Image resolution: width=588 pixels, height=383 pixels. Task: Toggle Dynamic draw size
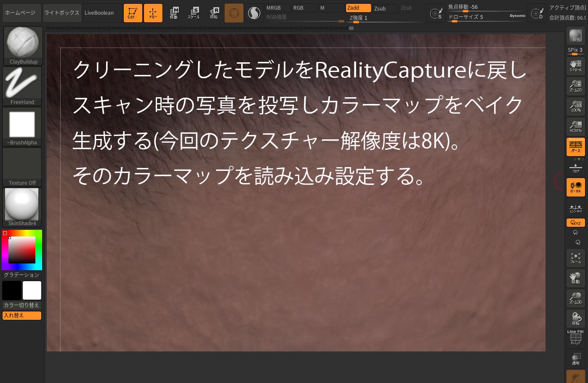[x=518, y=16]
